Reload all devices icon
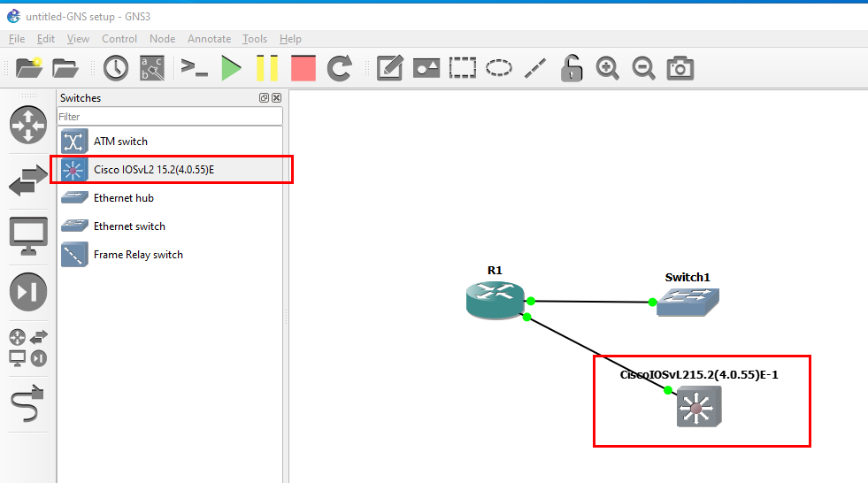This screenshot has width=868, height=483. [x=340, y=68]
